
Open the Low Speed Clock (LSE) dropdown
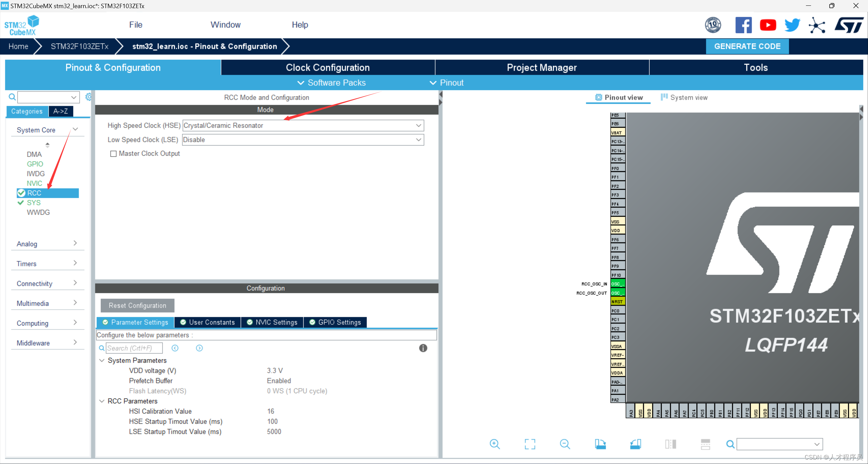coord(303,140)
